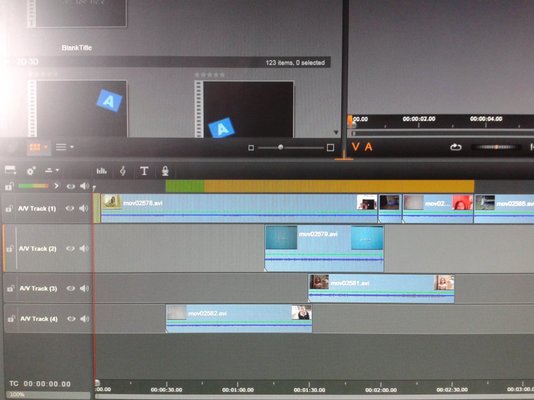Open the audio mixer bars icon
Screen dimensions: 534x400
pyautogui.click(x=101, y=171)
